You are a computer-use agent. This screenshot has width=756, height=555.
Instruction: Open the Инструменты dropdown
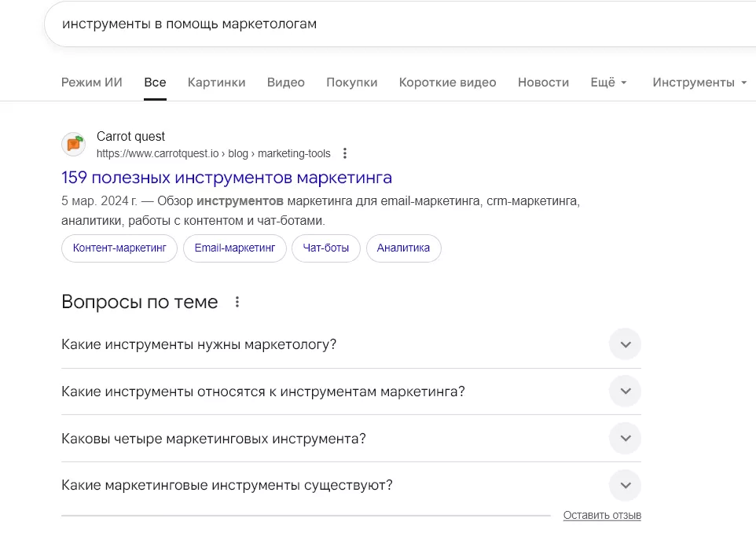coord(699,82)
